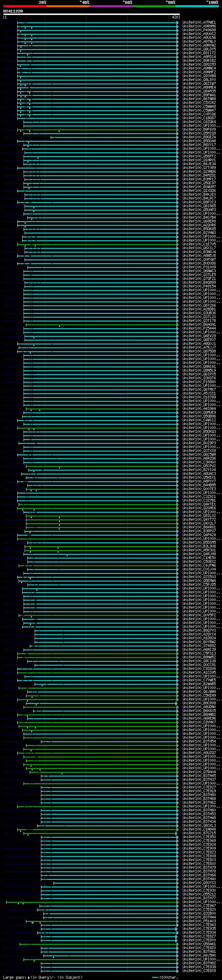Click the UniRef100_Q8MUE9 label
This screenshot has width=222, height=980.
199,412
